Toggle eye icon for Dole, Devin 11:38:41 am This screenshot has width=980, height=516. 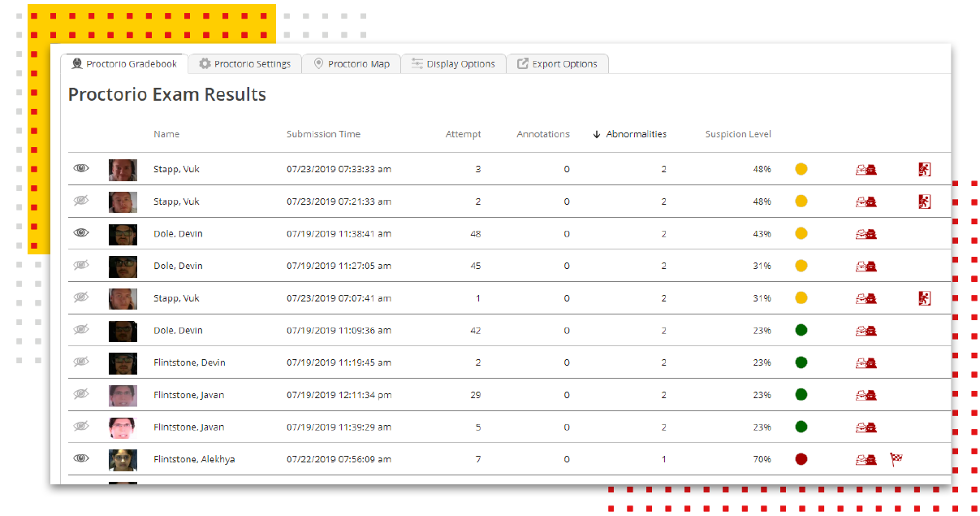[x=81, y=232]
